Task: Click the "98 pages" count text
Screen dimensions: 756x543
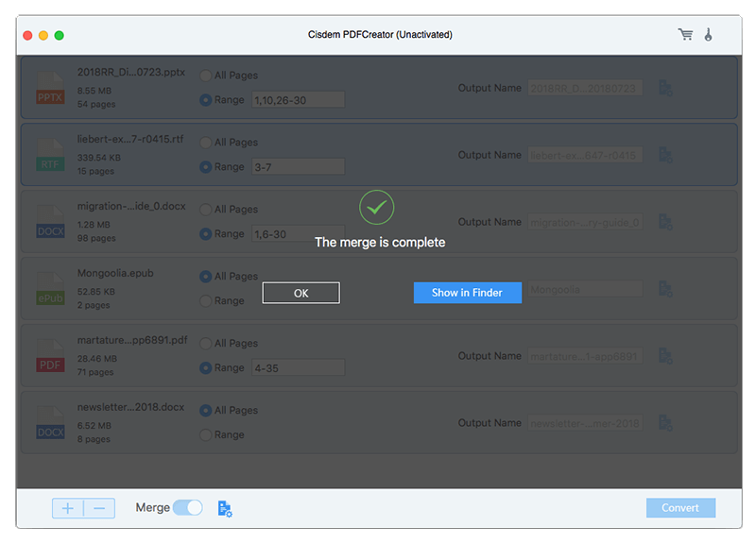Action: click(96, 238)
